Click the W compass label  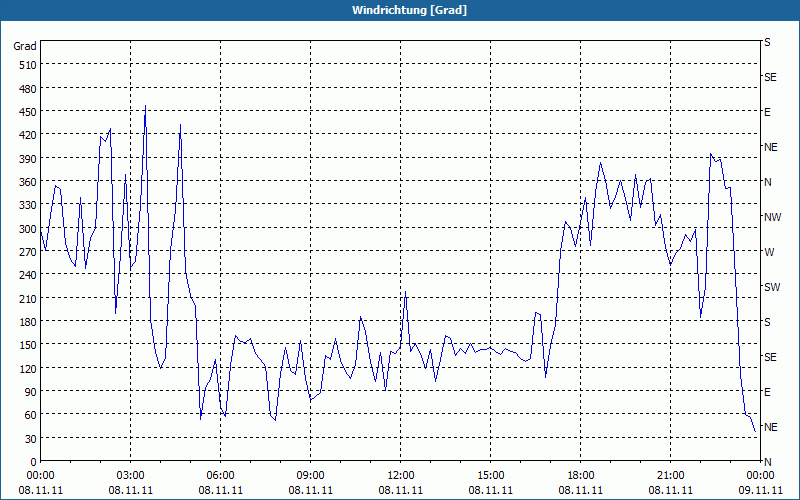click(x=769, y=252)
